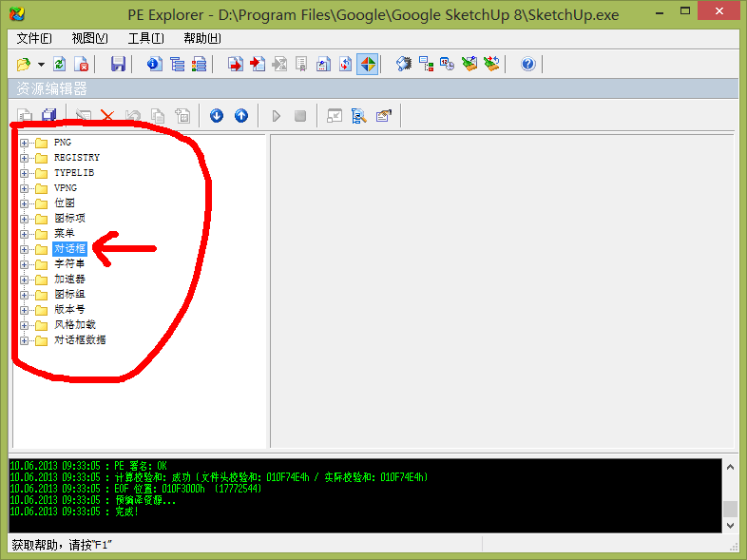Screen dimensions: 747x560
Task: Click the log line 'PE 署名: OK'
Action: pyautogui.click(x=88, y=466)
